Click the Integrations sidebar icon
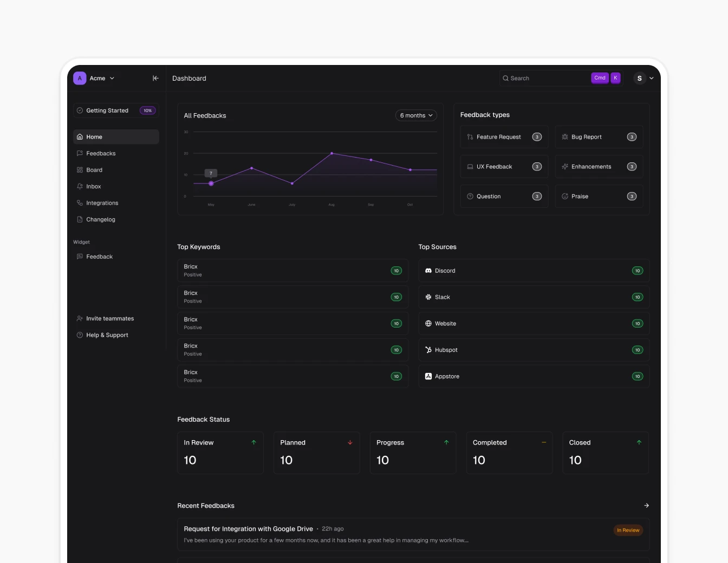Screen dimensions: 728x563 80,202
